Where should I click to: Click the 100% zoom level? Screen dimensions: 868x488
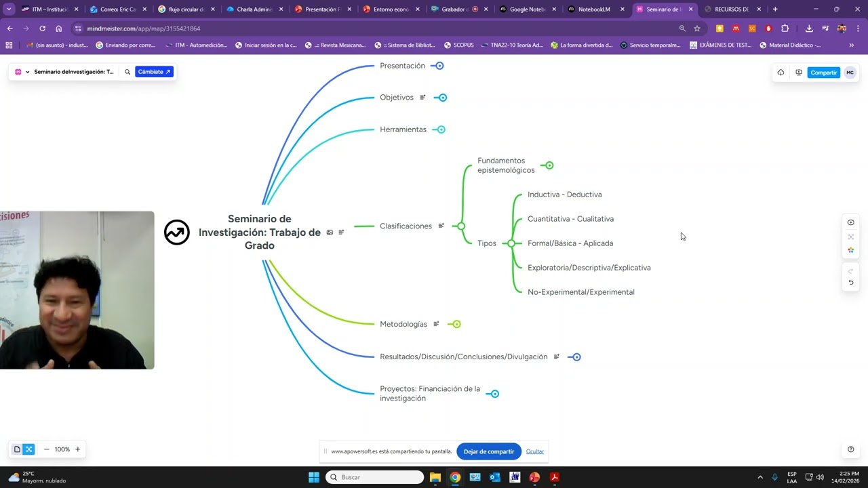(62, 449)
